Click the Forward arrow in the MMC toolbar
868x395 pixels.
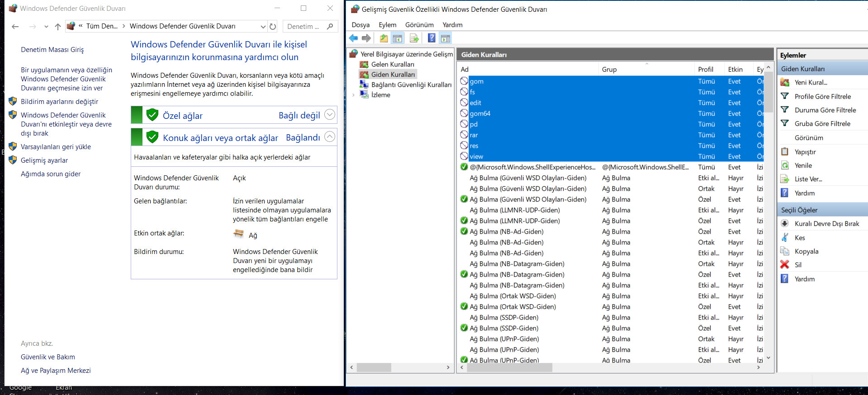(x=366, y=38)
